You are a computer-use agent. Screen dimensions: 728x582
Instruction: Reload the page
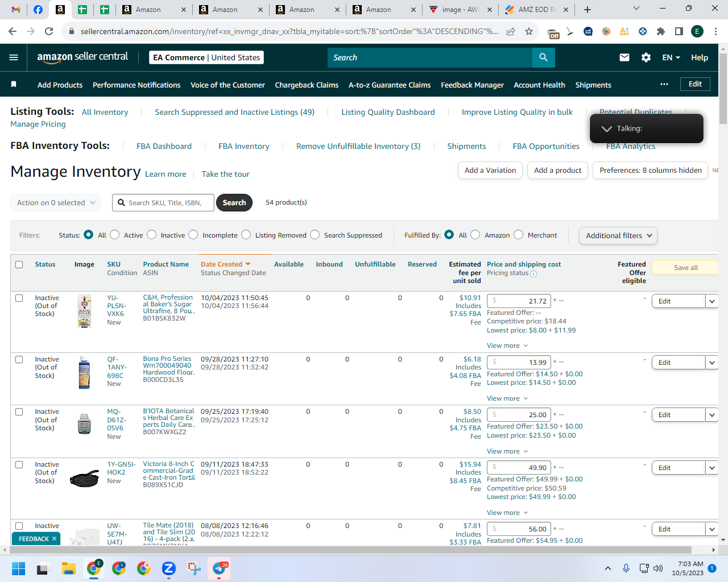click(x=49, y=31)
